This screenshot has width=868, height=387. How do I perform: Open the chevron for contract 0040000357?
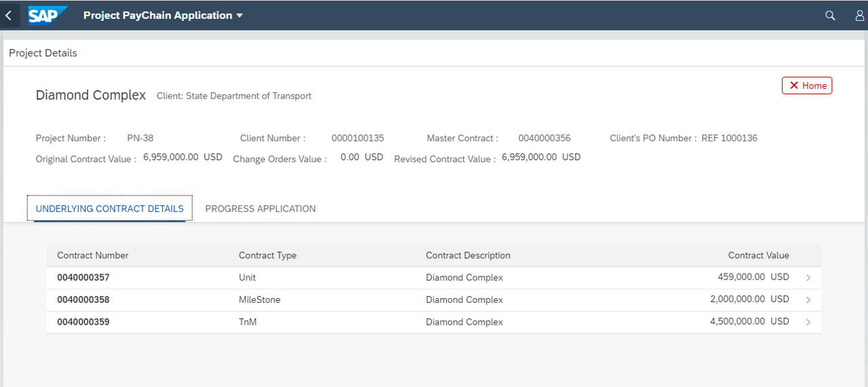808,278
